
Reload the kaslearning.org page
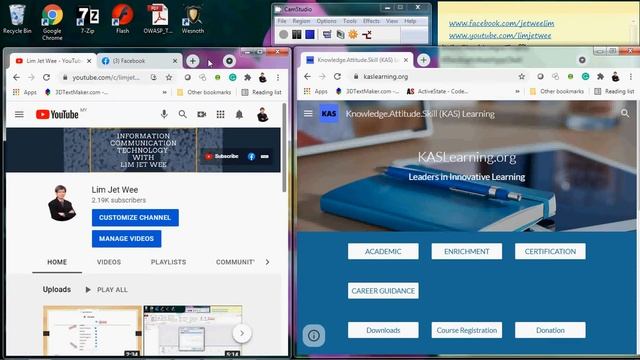tap(337, 76)
